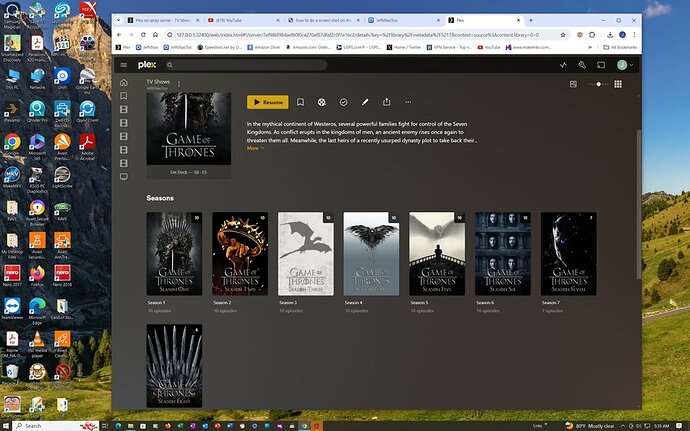Open the Windows Start button
Screen dimensions: 690x431
(x=5, y=426)
